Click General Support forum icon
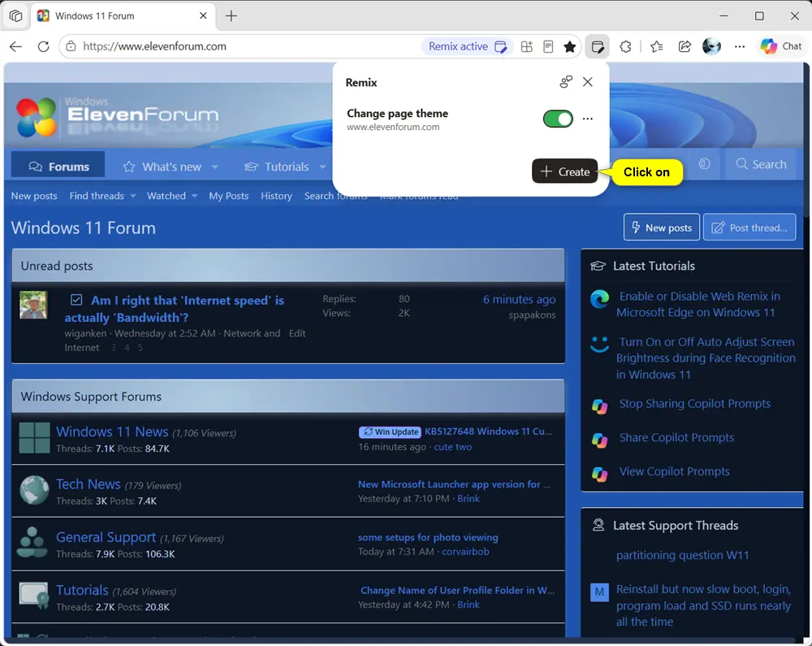812x646 pixels. pyautogui.click(x=32, y=542)
